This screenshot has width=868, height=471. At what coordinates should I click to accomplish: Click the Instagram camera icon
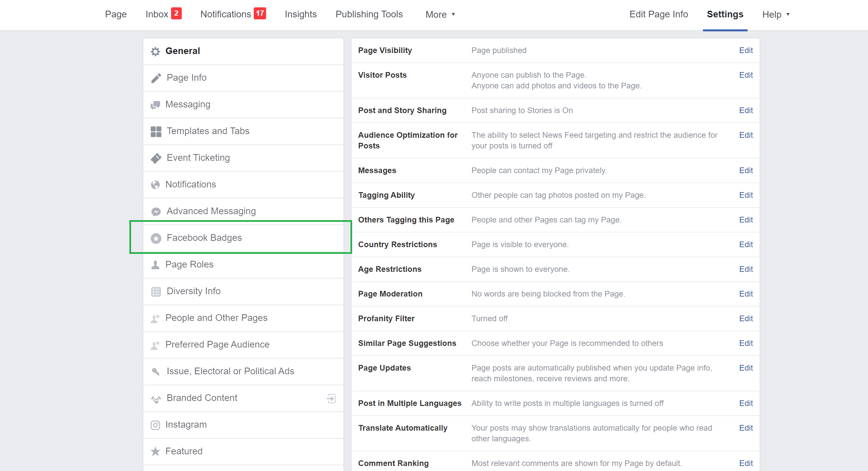(155, 425)
